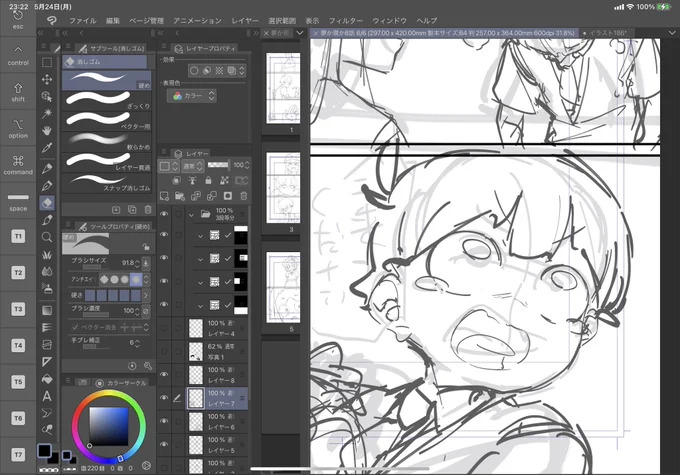This screenshot has height=475, width=680.
Task: Toggle clip to layer below
Action: pos(177,180)
